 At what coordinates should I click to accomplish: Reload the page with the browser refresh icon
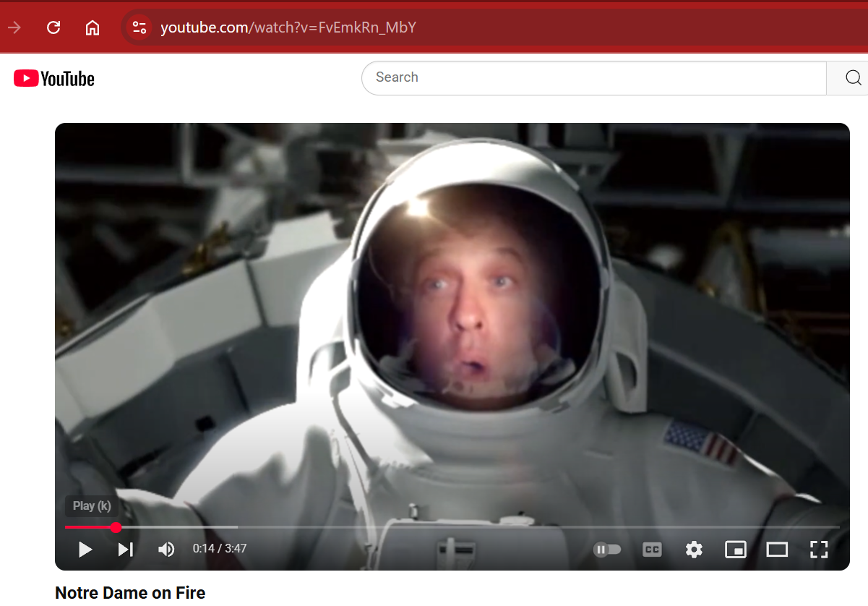(x=53, y=27)
